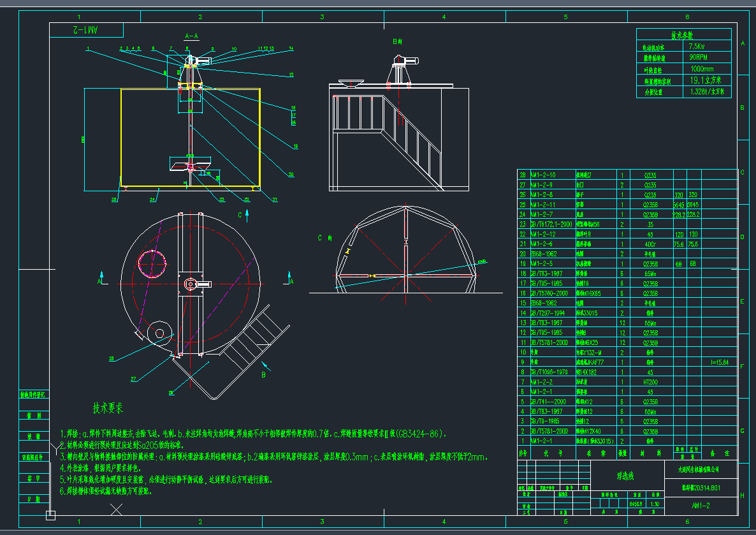Select the 90RPM speed value
The image size is (756, 535).
(x=698, y=57)
